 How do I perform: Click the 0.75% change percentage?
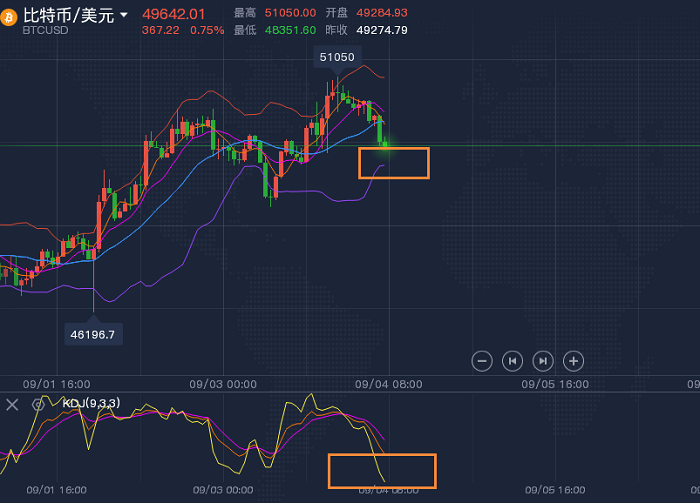[x=207, y=30]
